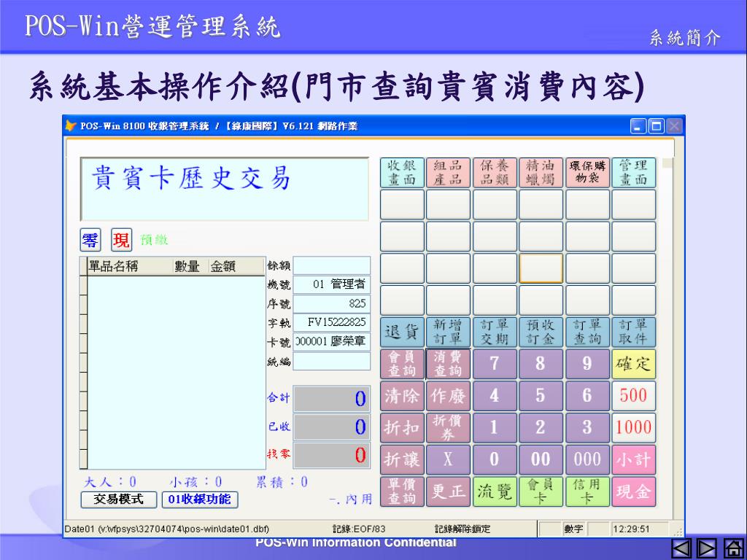Click the 新增訂單 button
The height and width of the screenshot is (560, 747).
click(448, 332)
